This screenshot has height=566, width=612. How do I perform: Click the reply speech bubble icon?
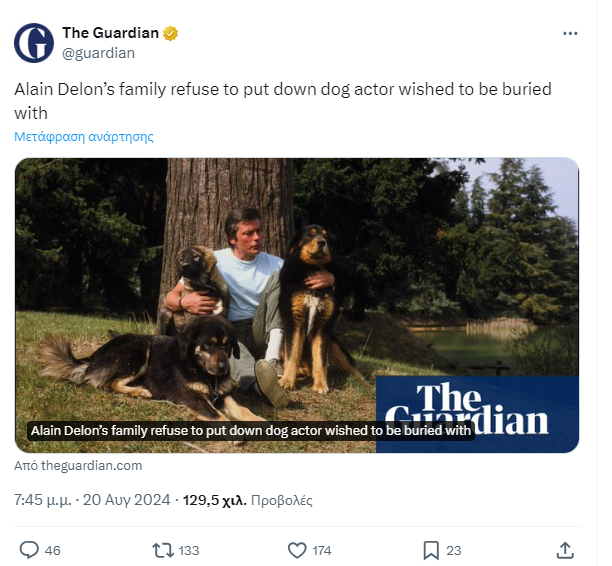(29, 549)
